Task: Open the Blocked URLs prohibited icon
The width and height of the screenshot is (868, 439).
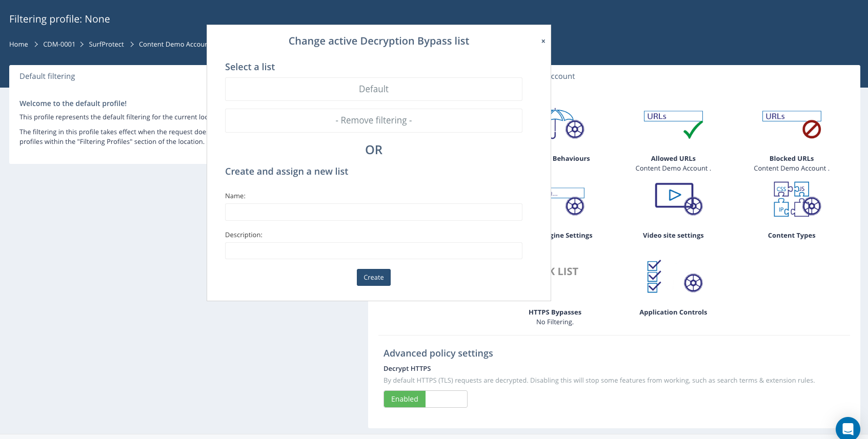Action: click(791, 124)
